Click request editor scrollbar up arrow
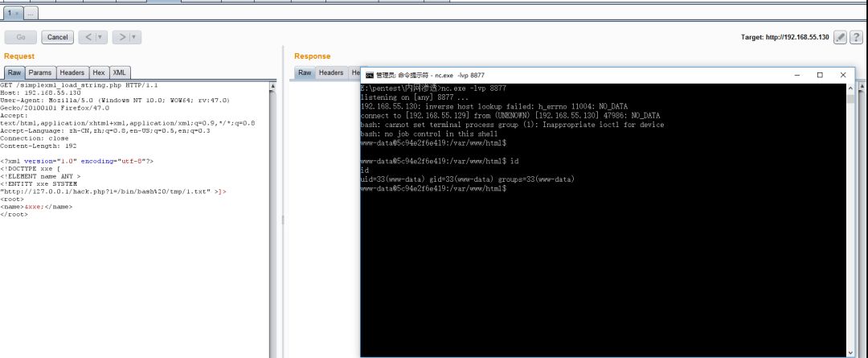 [272, 86]
